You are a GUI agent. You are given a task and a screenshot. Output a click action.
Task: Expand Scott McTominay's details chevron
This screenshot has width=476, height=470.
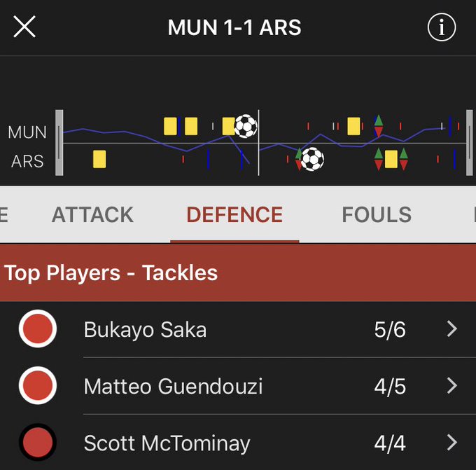click(452, 443)
